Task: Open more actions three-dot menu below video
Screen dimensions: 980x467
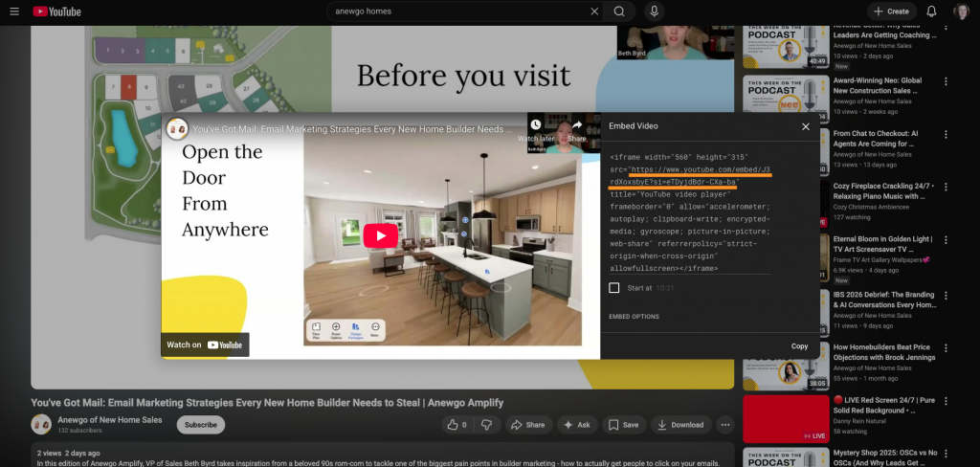Action: [725, 425]
